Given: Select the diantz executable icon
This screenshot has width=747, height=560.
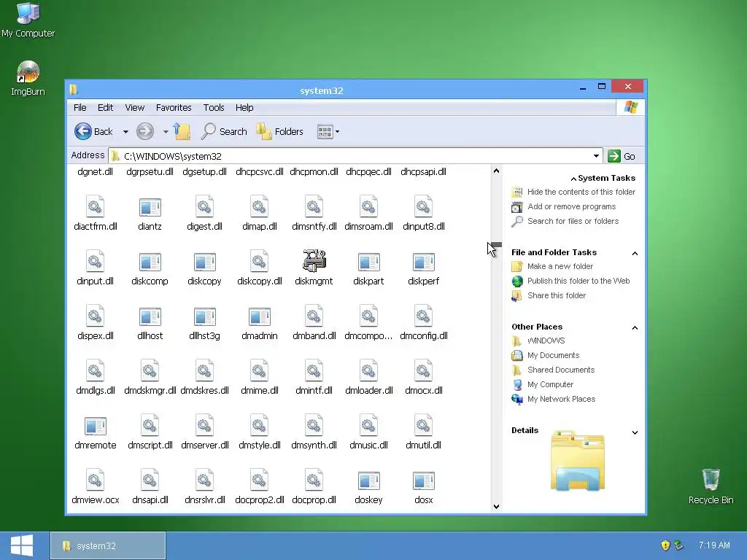Looking at the screenshot, I should [x=150, y=207].
